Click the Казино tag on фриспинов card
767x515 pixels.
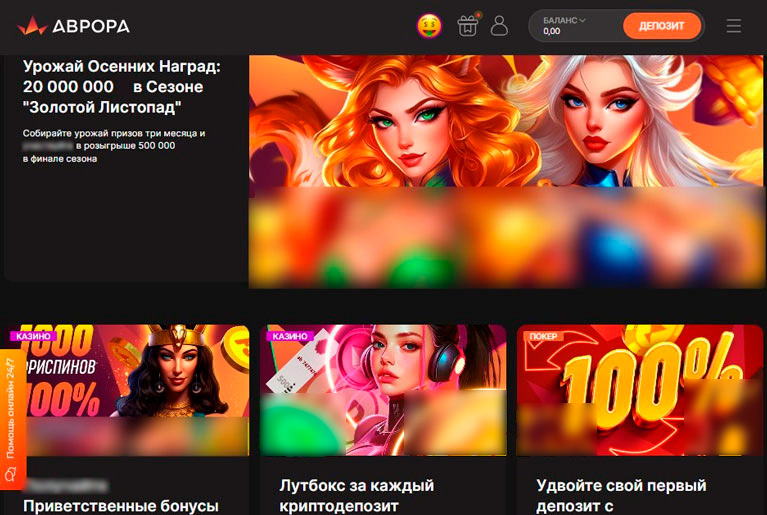(x=33, y=336)
